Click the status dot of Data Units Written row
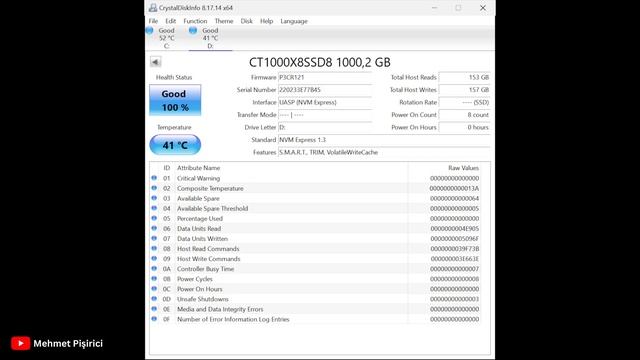This screenshot has width=640, height=360. point(154,238)
